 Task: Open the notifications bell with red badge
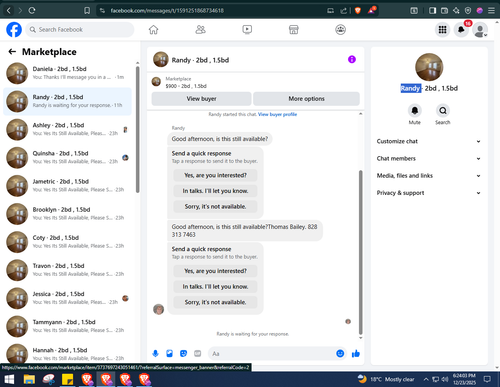click(461, 30)
